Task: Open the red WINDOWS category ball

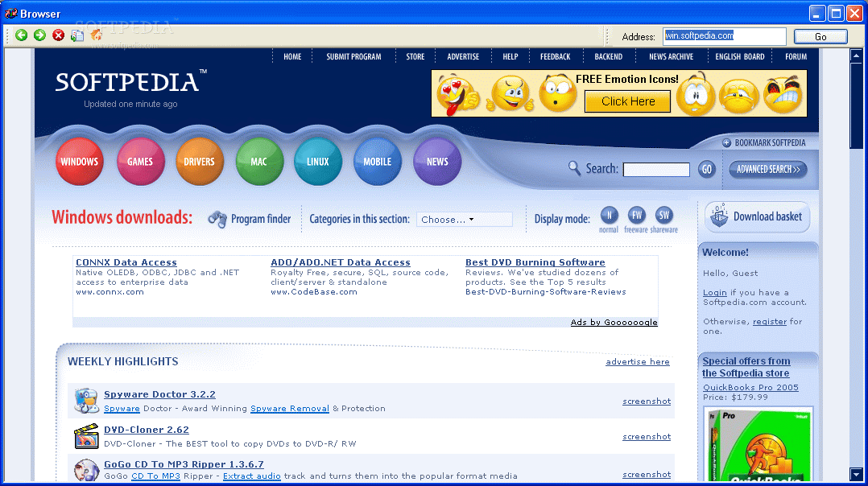Action: (80, 162)
